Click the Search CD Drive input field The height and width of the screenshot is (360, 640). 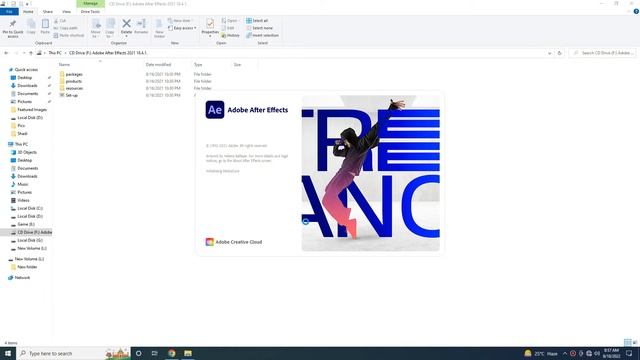coord(602,53)
